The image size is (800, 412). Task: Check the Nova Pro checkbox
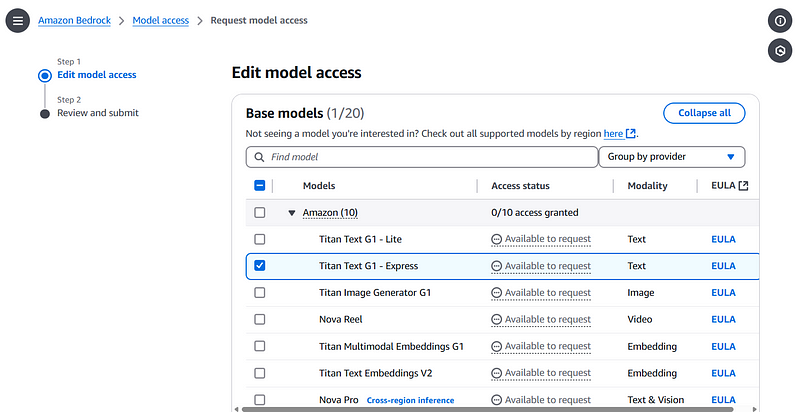coord(260,400)
